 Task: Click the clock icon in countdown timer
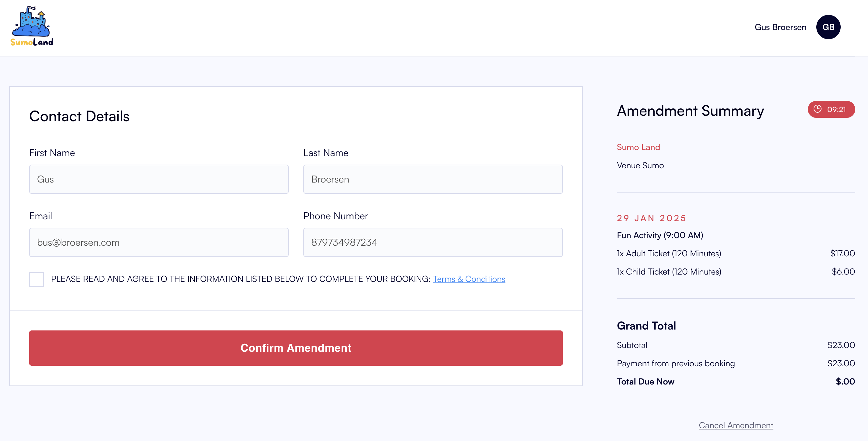pos(818,109)
